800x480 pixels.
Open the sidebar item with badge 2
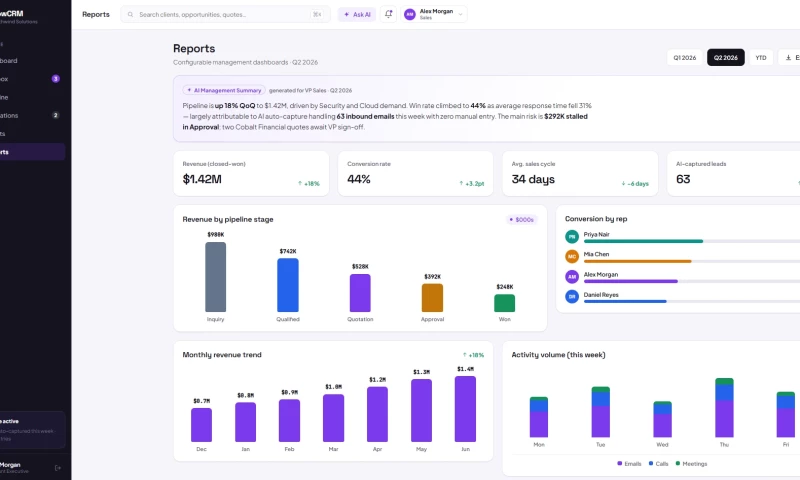click(32, 115)
